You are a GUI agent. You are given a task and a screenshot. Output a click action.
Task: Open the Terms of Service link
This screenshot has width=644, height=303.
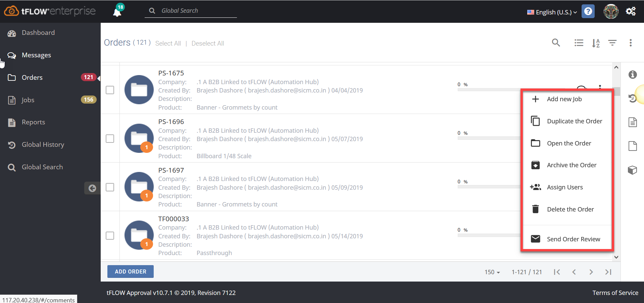615,293
